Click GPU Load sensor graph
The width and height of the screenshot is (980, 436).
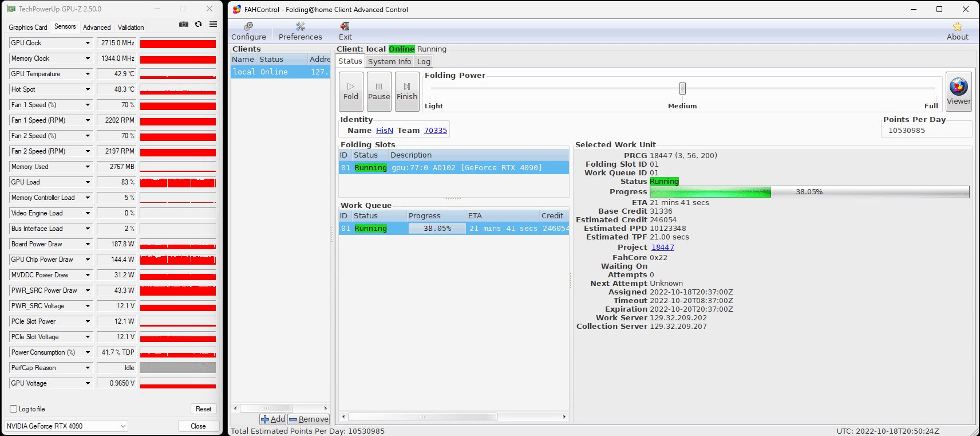(x=178, y=182)
